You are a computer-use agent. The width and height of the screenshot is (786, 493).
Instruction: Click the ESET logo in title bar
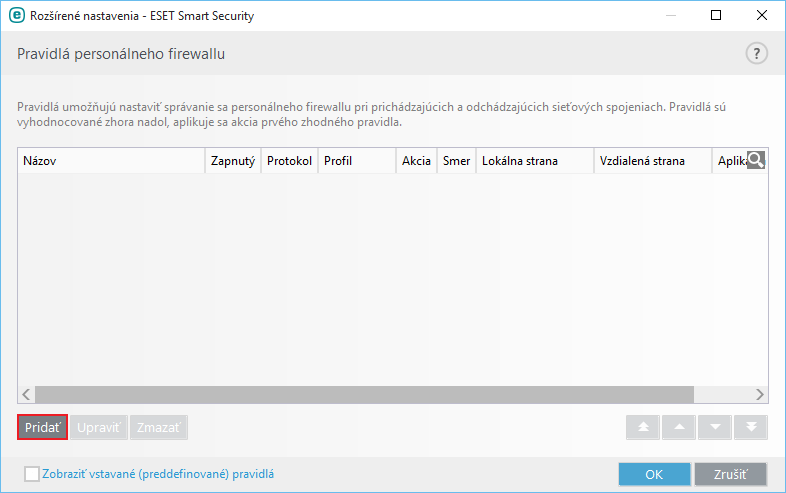(x=15, y=16)
